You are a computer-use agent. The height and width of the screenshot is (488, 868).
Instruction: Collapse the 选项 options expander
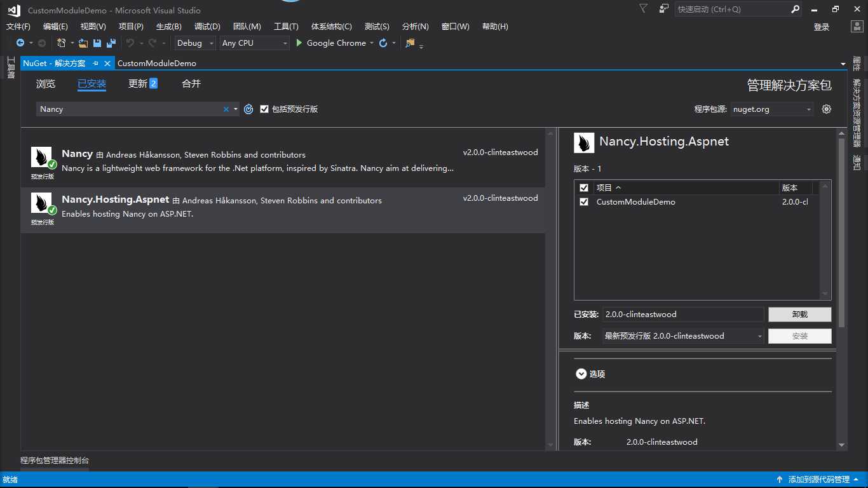pyautogui.click(x=581, y=374)
